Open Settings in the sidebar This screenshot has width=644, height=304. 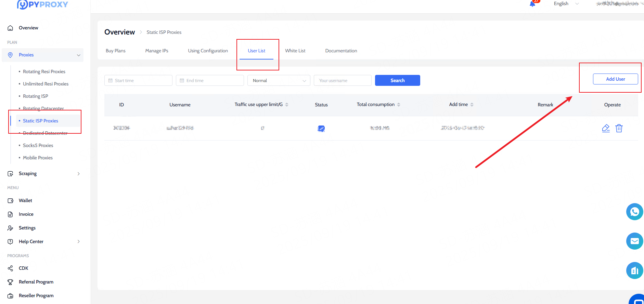click(x=27, y=228)
